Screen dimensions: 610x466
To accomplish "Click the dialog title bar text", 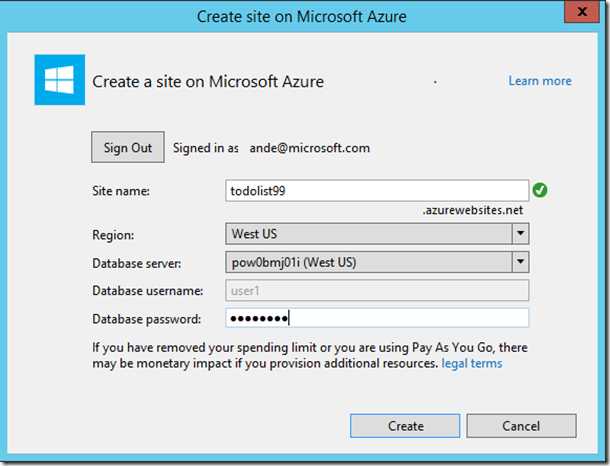I will [x=301, y=17].
